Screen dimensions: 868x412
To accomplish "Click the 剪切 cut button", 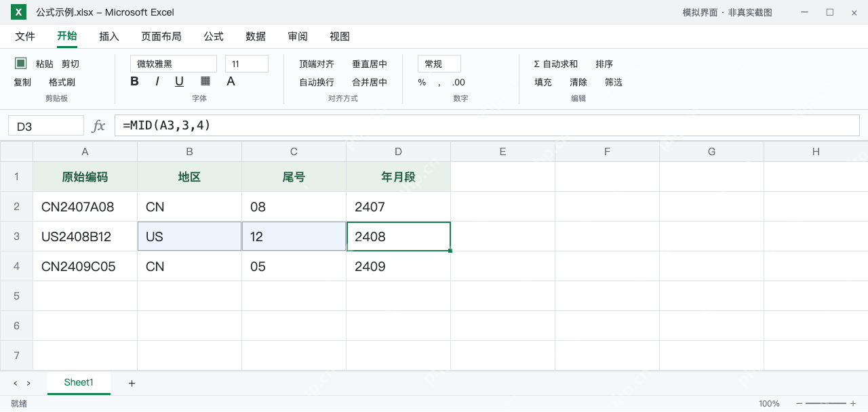I will click(x=71, y=64).
